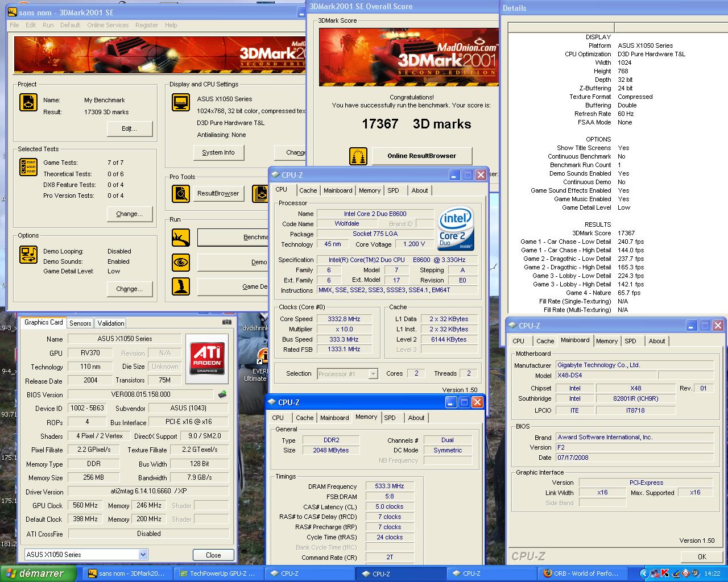The image size is (728, 582).
Task: Save BIOS using icon beside BIOS Version
Action: click(x=222, y=394)
